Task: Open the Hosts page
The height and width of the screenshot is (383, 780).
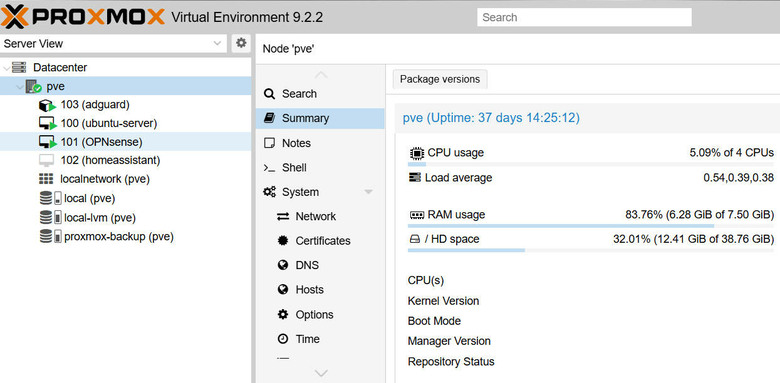Action: click(320, 289)
